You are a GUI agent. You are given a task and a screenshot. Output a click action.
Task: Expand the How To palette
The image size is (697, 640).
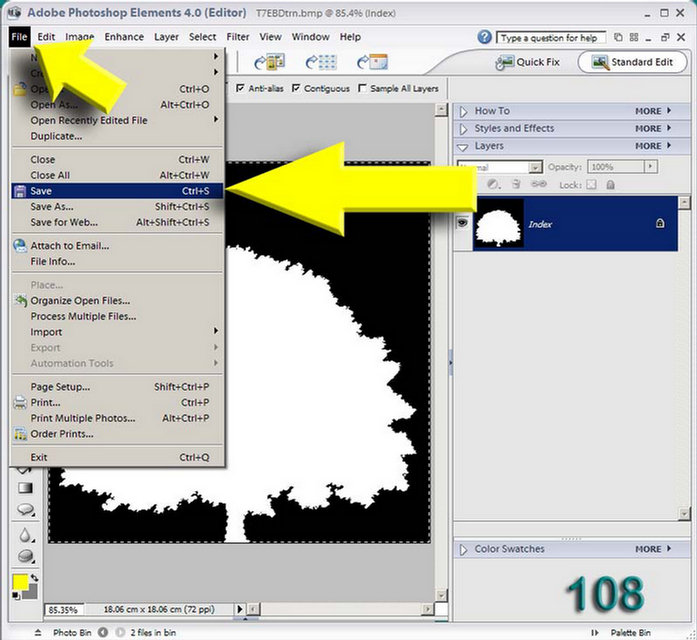[463, 111]
